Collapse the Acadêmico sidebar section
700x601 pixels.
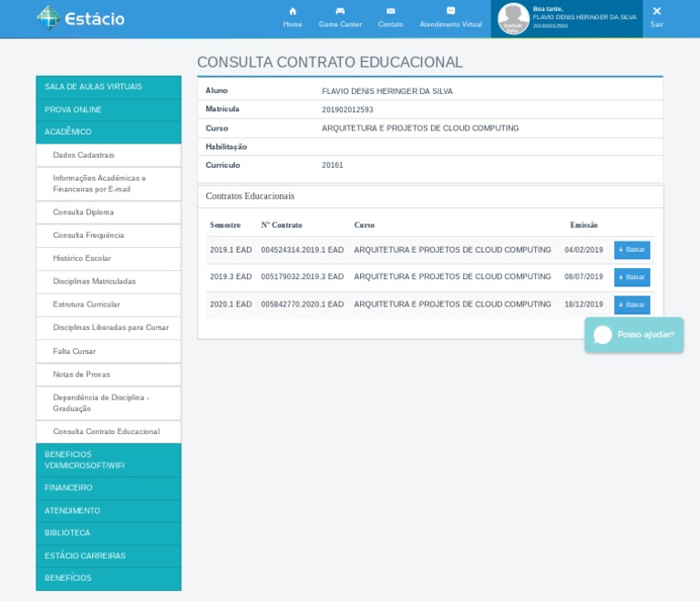click(108, 132)
